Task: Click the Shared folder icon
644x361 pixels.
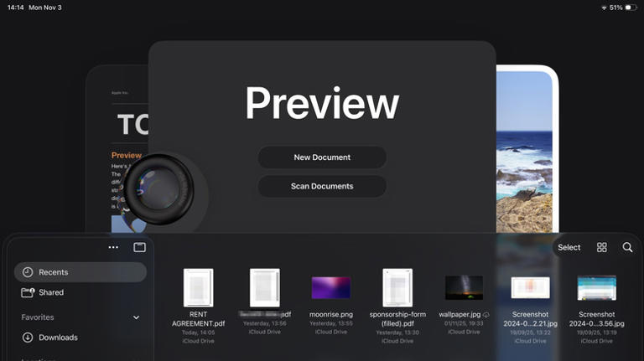Action: (28, 292)
